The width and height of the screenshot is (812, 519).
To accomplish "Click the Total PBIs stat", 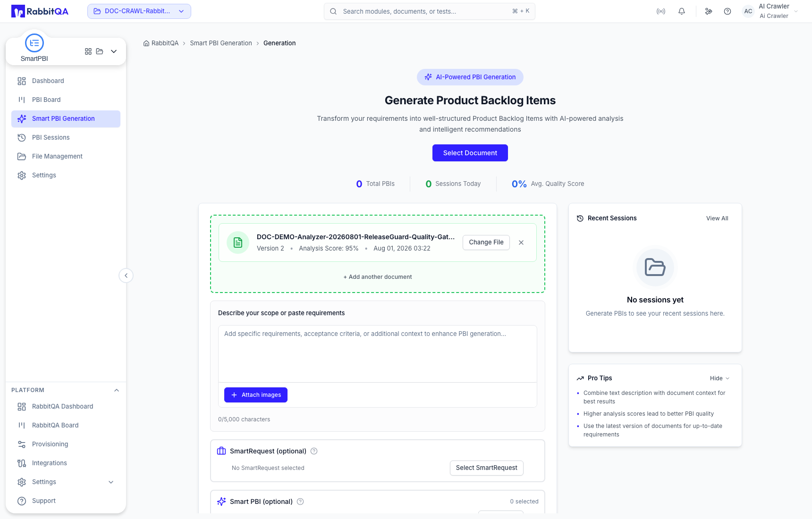I will (x=375, y=184).
